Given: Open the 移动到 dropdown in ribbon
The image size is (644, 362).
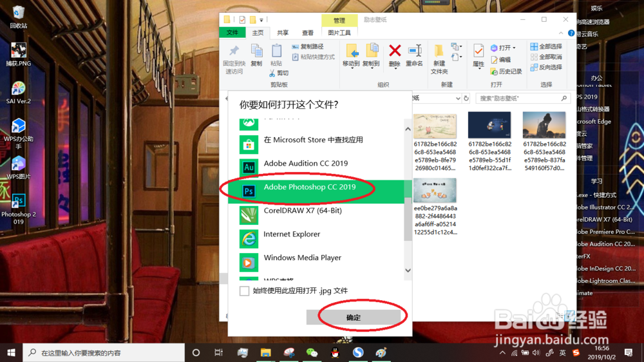Looking at the screenshot, I should (x=351, y=68).
